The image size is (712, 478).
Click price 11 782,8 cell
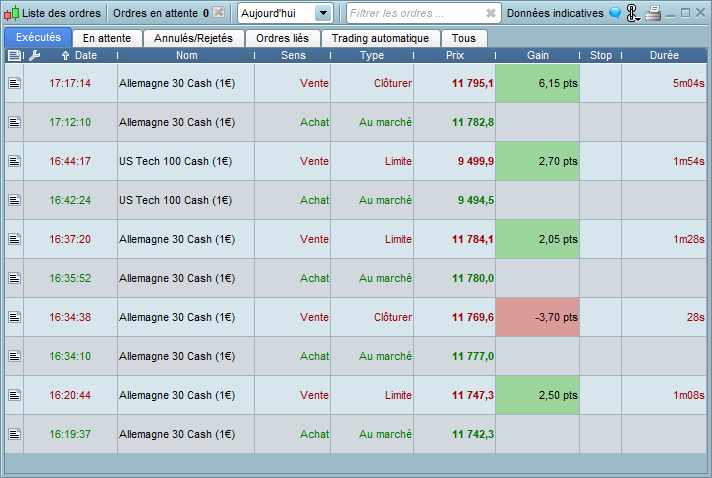coord(454,122)
